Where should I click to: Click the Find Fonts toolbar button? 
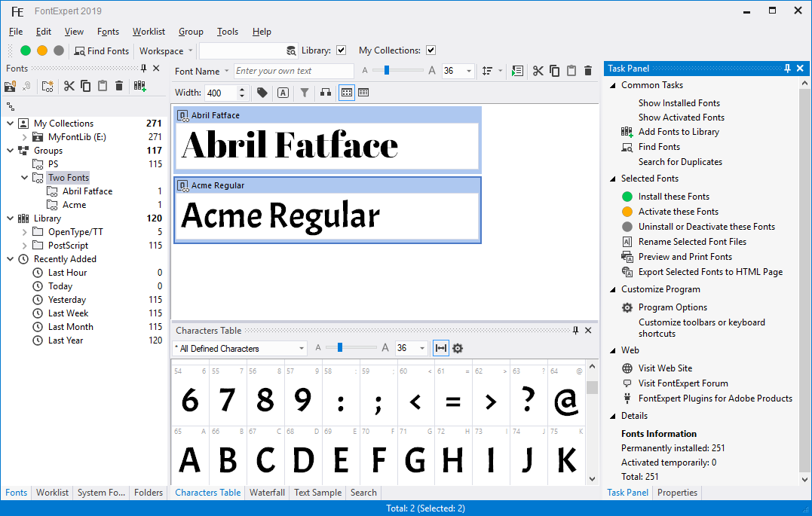tap(102, 50)
